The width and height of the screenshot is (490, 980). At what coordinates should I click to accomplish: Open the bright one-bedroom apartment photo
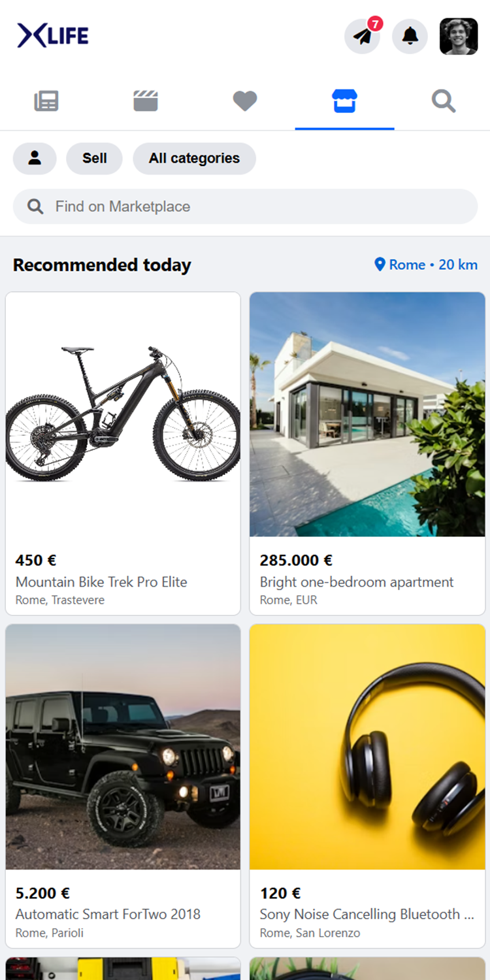[367, 414]
